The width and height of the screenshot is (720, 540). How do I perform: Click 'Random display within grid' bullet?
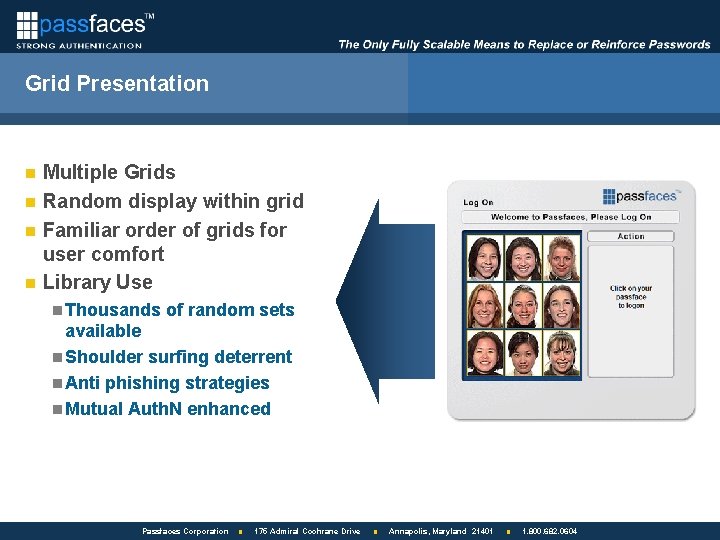(x=173, y=201)
